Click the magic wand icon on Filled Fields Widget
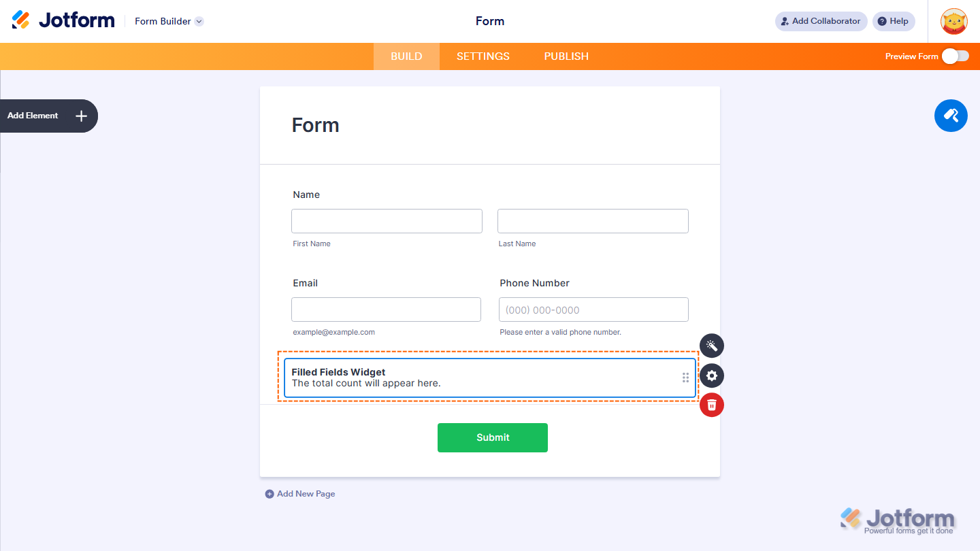980x551 pixels. point(711,346)
